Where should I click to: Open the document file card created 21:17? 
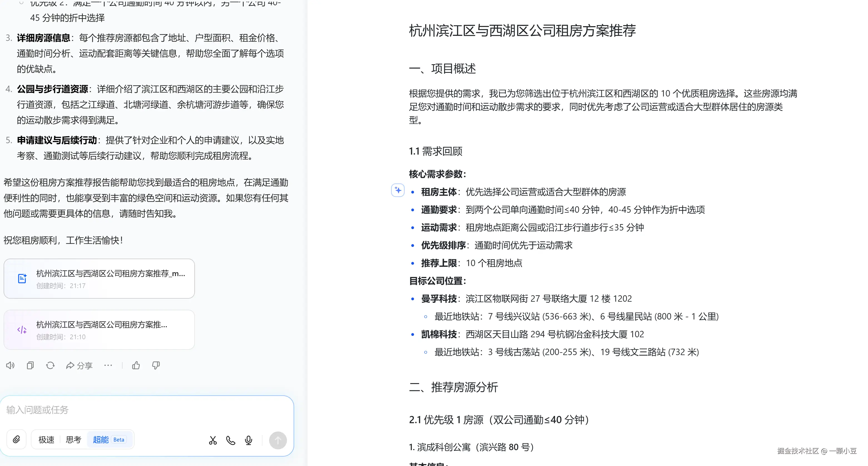point(99,278)
